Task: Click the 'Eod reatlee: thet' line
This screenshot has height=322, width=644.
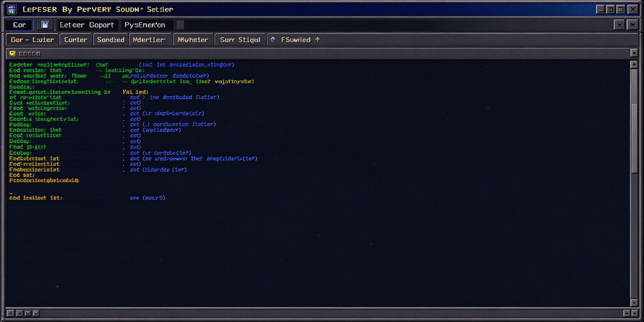Action: [36, 70]
